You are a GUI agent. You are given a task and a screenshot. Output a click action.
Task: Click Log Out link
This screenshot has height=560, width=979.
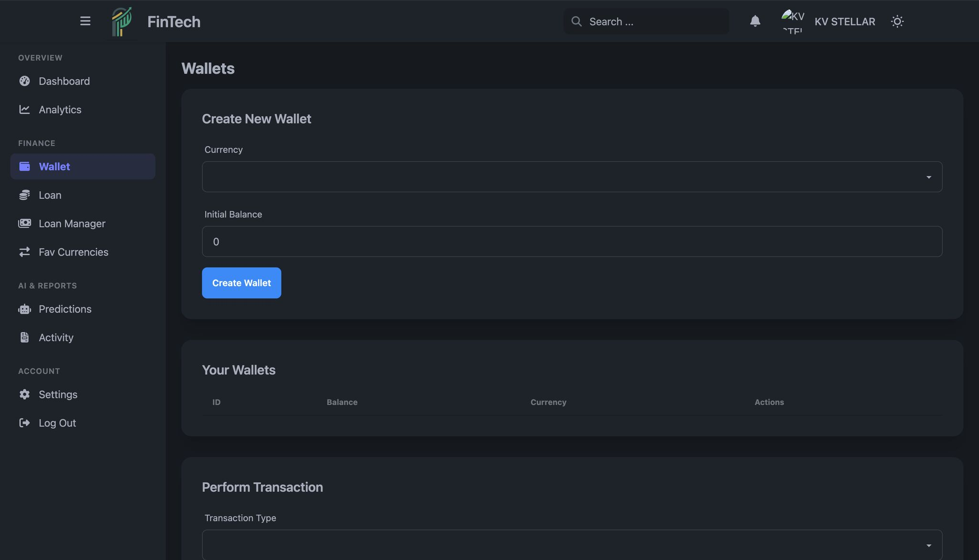[57, 423]
